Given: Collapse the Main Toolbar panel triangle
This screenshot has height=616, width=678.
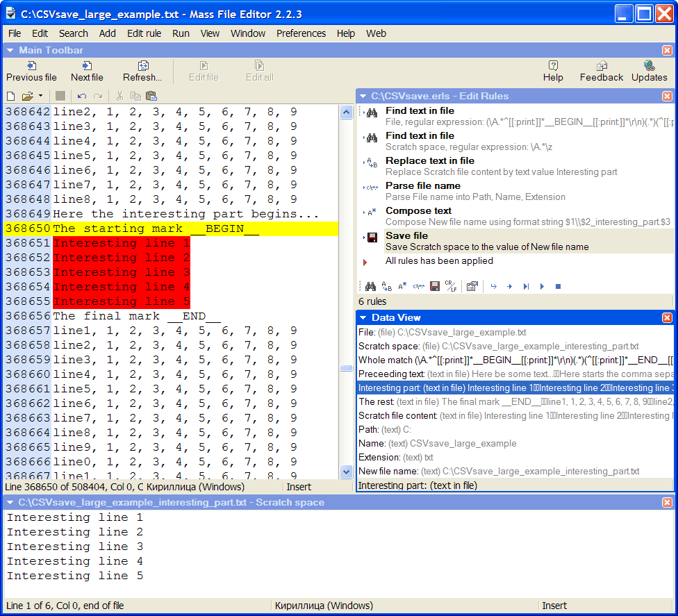Looking at the screenshot, I should coord(10,50).
